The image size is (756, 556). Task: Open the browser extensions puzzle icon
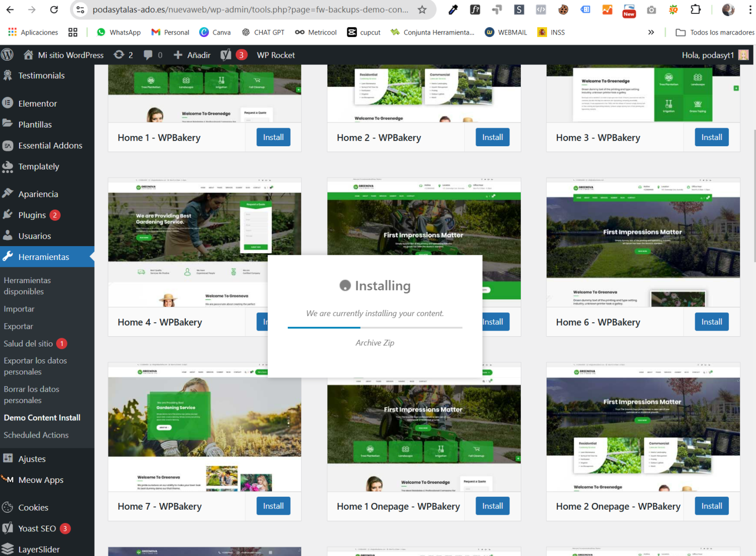[695, 9]
